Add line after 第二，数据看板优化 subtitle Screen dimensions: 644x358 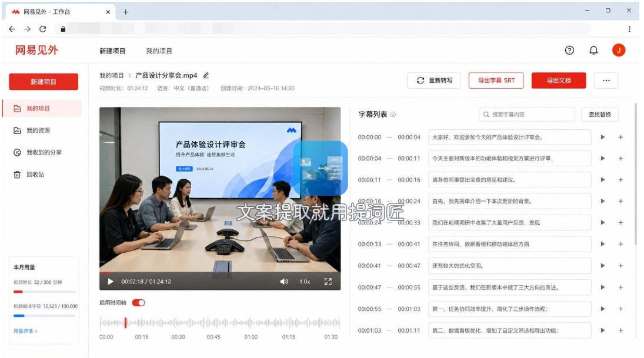[620, 330]
